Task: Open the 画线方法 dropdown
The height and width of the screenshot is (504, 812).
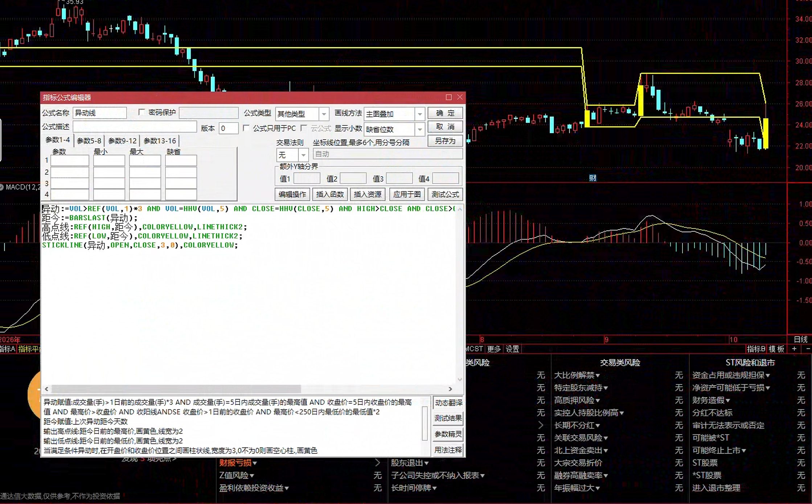Action: (420, 114)
